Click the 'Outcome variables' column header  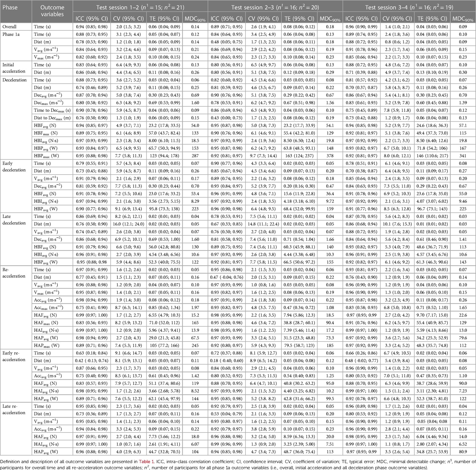tap(52, 11)
